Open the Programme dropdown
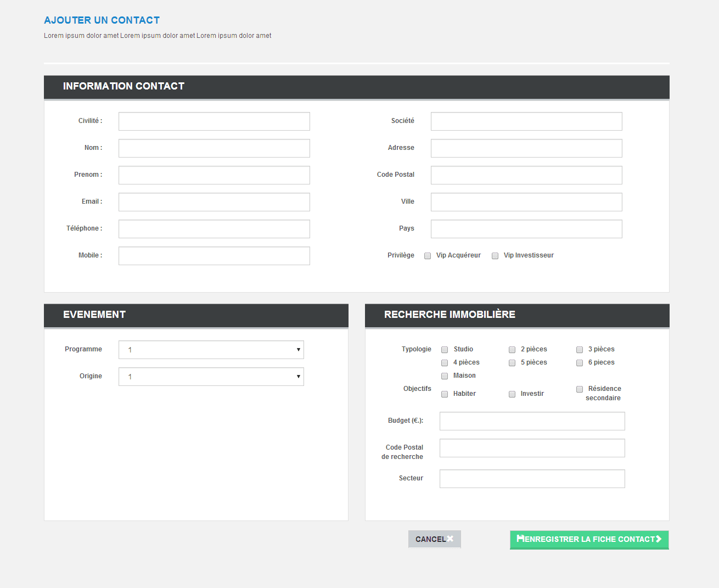This screenshot has width=719, height=588. click(211, 349)
